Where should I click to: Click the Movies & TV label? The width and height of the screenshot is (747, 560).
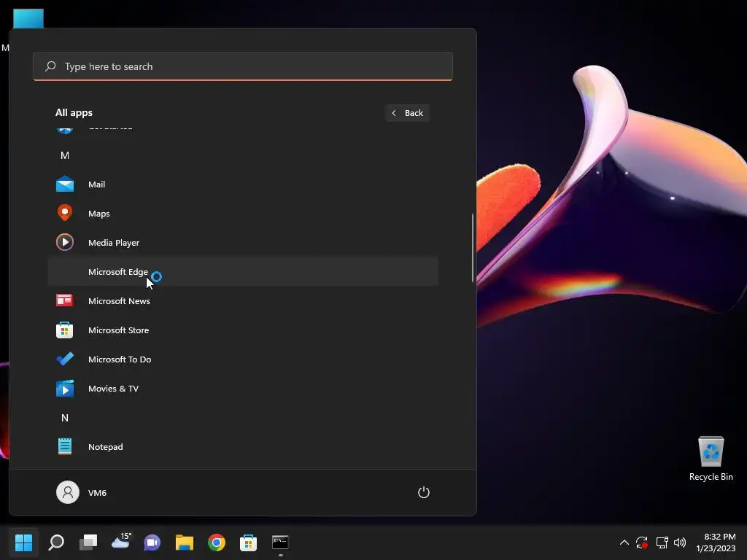pyautogui.click(x=113, y=389)
